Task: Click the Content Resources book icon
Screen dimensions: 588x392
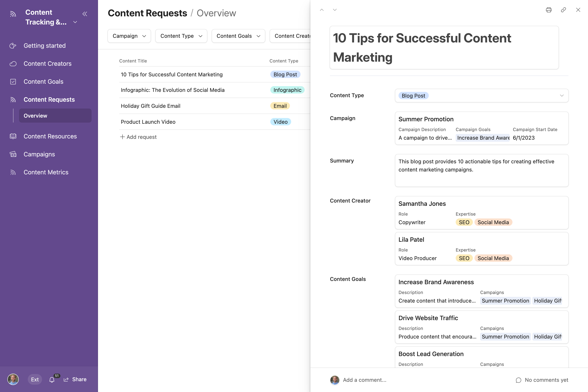Action: coord(13,136)
